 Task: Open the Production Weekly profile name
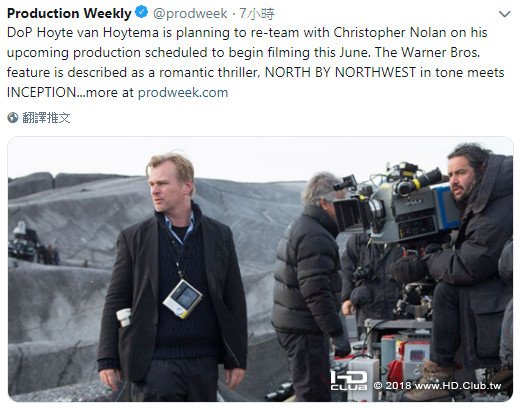point(69,13)
